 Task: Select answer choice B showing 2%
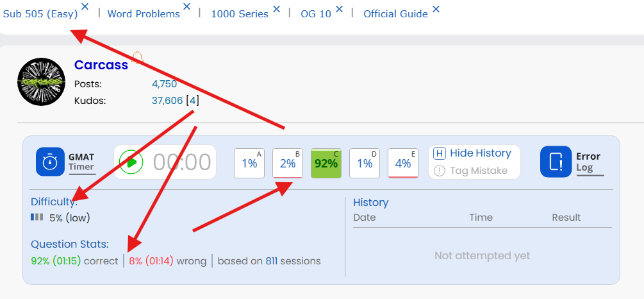[x=288, y=163]
